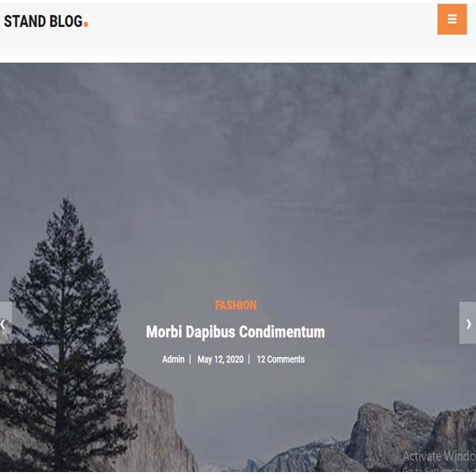Viewport: 476px width, 476px height.
Task: Open the FASHION category link
Action: tap(236, 305)
